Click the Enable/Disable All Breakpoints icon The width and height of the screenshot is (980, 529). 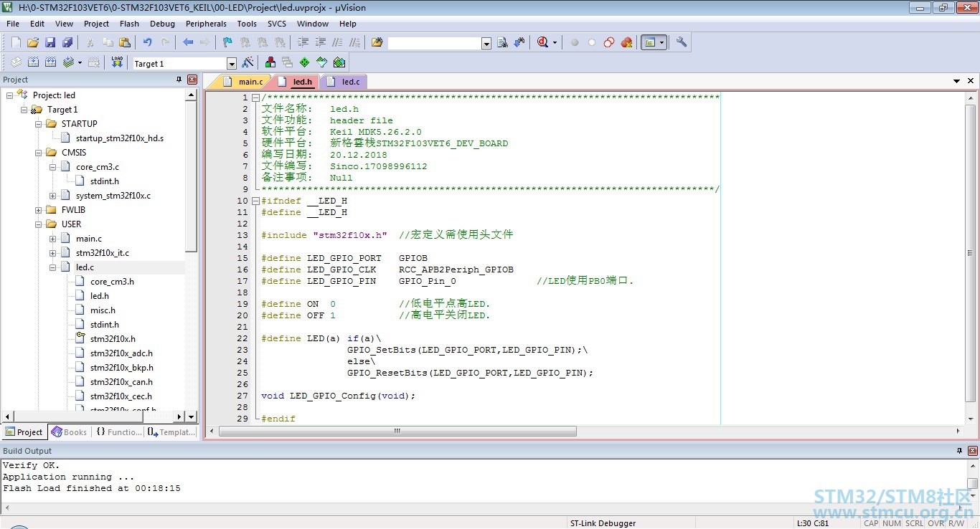pyautogui.click(x=609, y=42)
